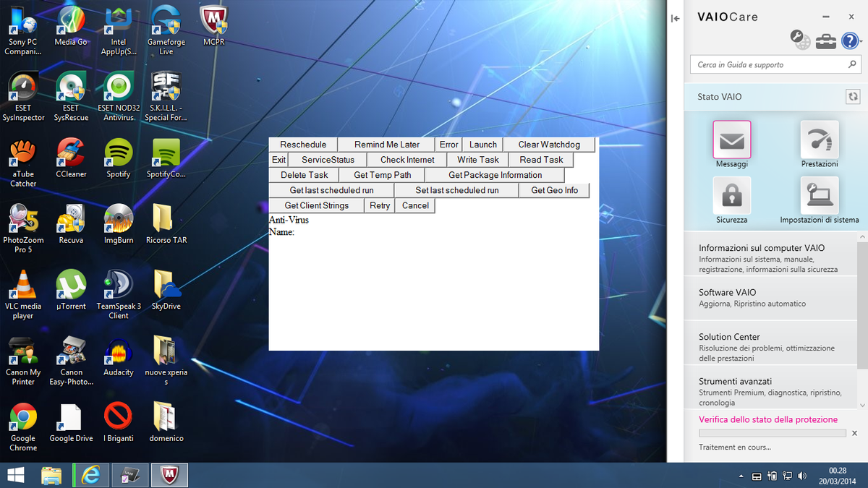The image size is (868, 488).
Task: Launch Audacity from the desktop
Action: tap(119, 356)
